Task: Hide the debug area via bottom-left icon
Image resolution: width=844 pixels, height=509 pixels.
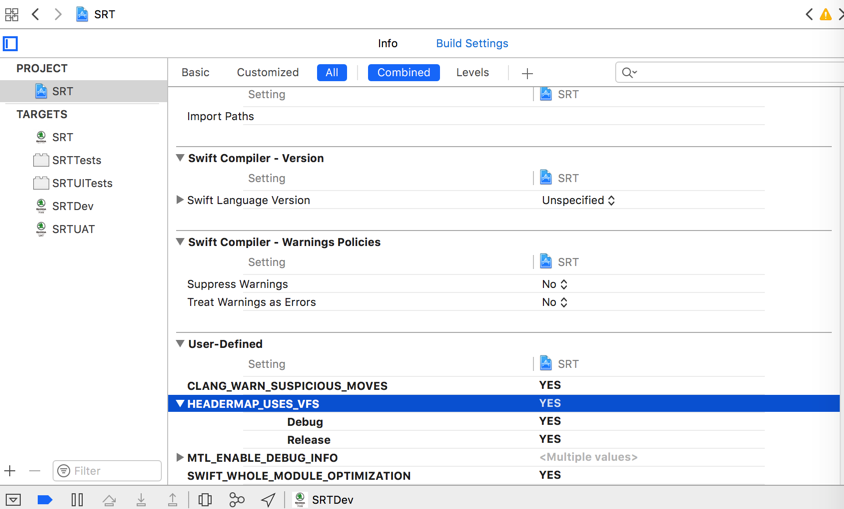Action: click(x=13, y=499)
